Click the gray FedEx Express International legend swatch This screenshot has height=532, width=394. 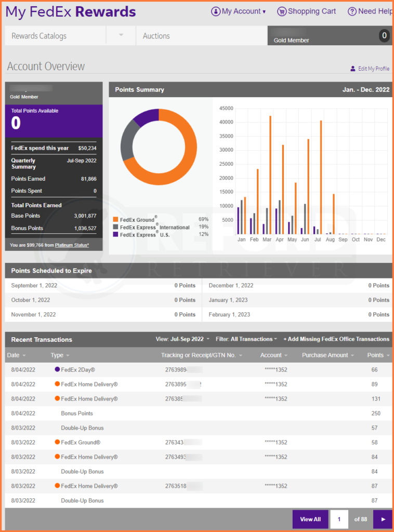point(116,227)
